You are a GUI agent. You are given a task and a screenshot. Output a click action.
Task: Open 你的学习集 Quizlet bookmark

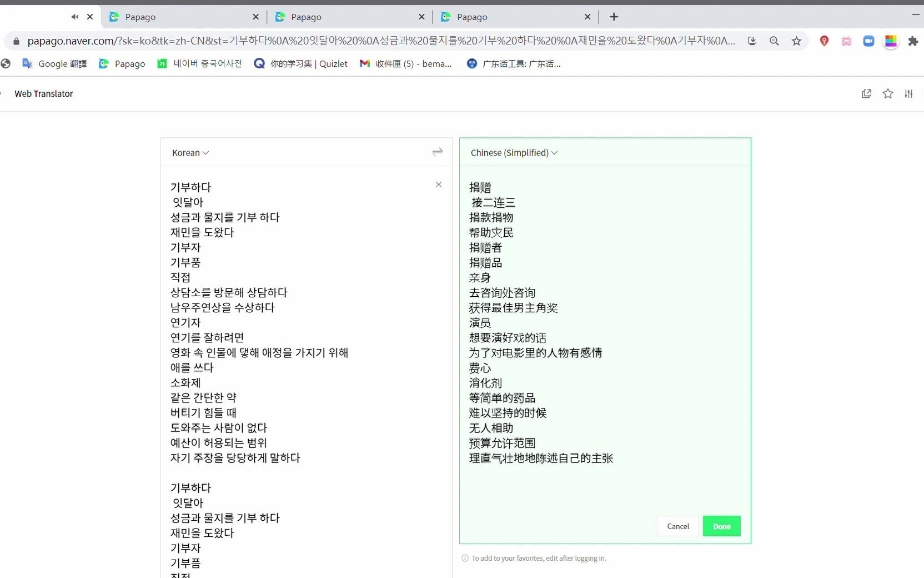pos(300,64)
